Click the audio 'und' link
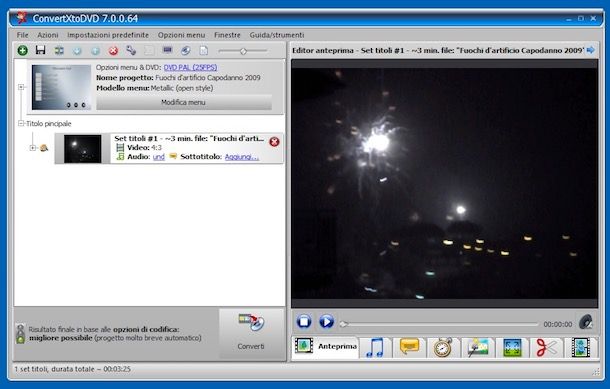Screen dimensions: 610x389 pyautogui.click(x=159, y=157)
